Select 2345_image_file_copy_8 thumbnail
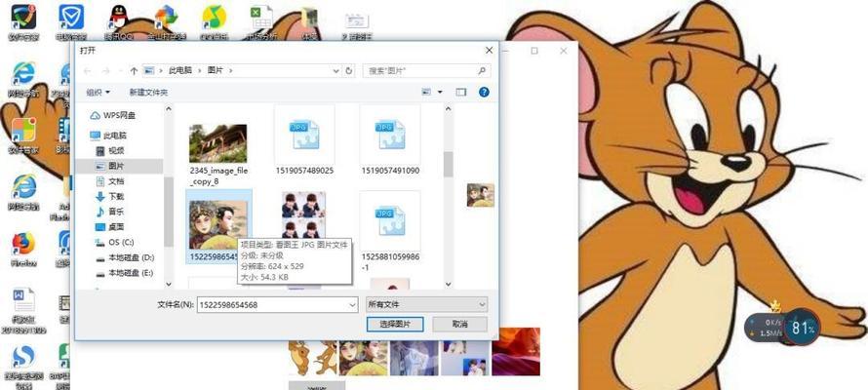 pos(218,146)
